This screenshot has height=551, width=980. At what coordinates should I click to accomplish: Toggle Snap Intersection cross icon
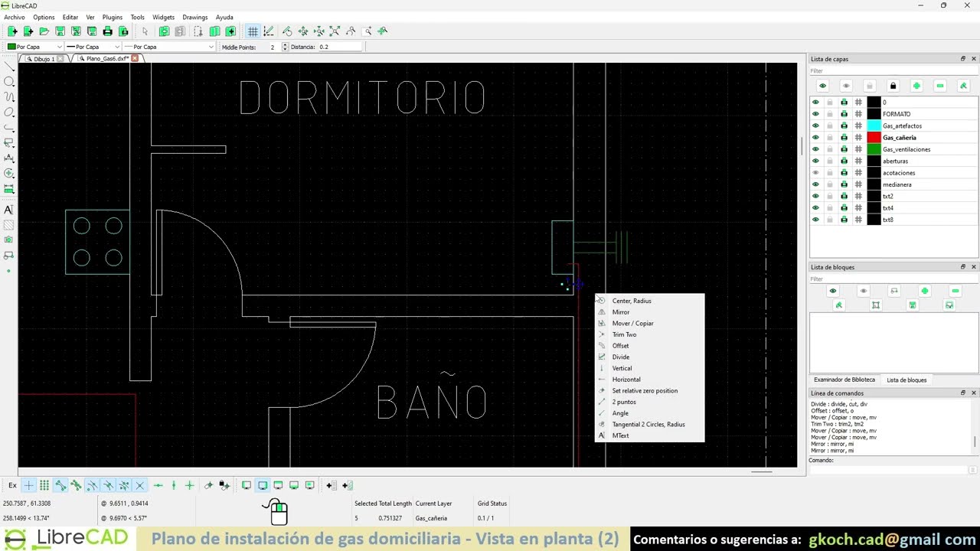coord(139,485)
